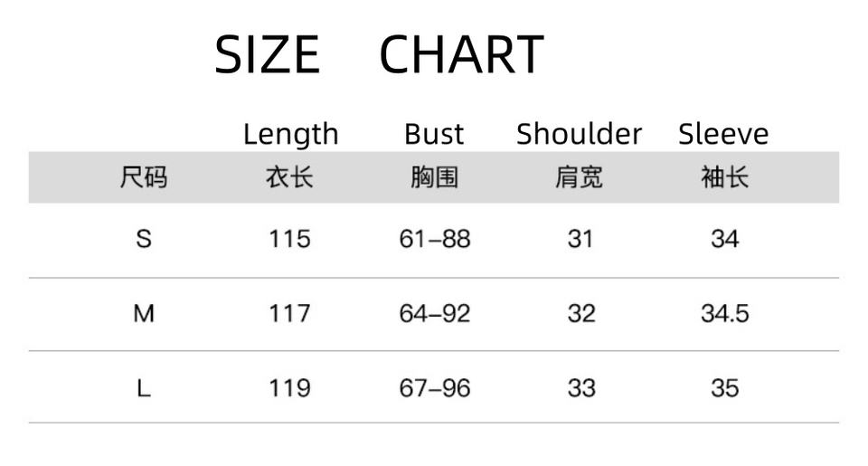Image resolution: width=868 pixels, height=466 pixels.
Task: Click the Sleeve column heading
Action: coord(723,134)
